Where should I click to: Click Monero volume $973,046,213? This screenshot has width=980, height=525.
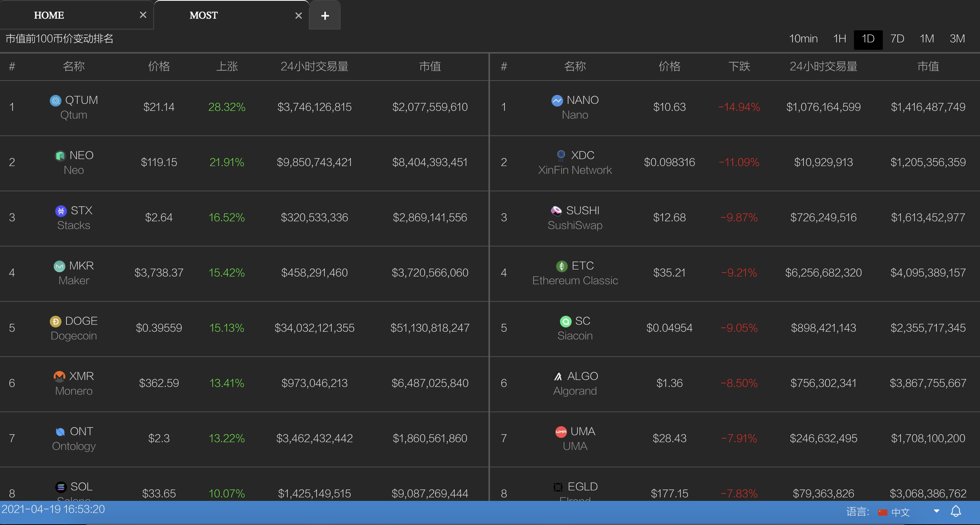(x=314, y=383)
